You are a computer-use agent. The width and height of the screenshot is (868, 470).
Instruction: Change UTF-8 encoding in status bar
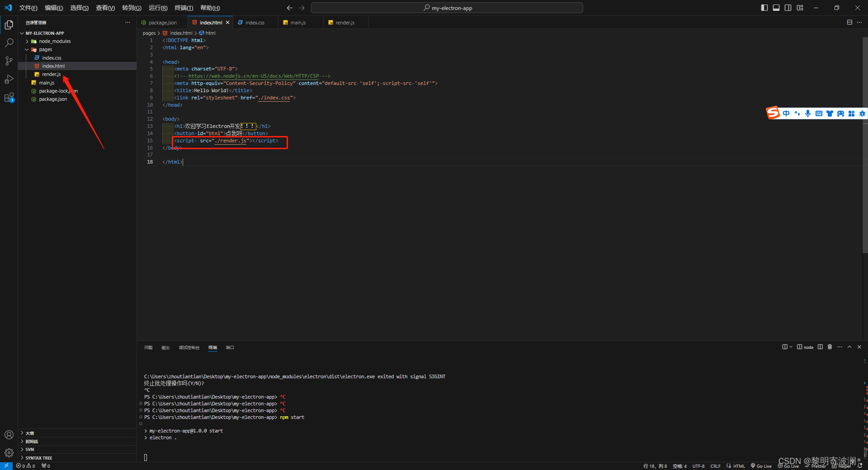click(698, 466)
